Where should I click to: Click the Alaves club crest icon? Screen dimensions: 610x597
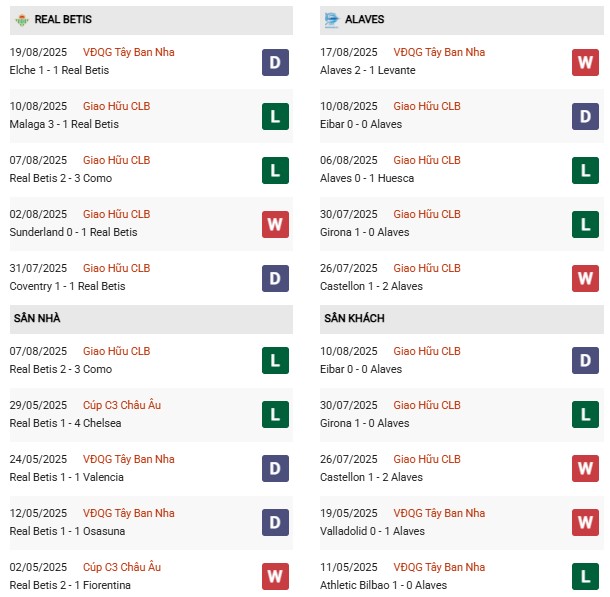[x=331, y=19]
